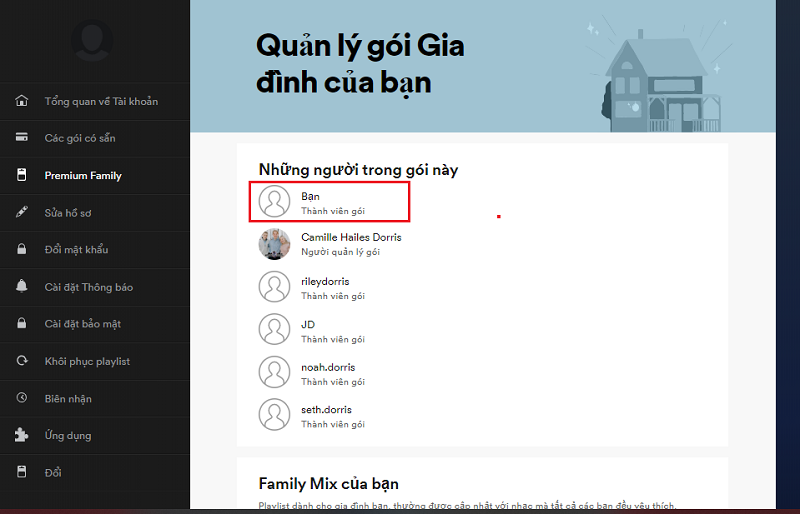Image resolution: width=800 pixels, height=514 pixels.
Task: Select the member name JD
Action: (308, 325)
